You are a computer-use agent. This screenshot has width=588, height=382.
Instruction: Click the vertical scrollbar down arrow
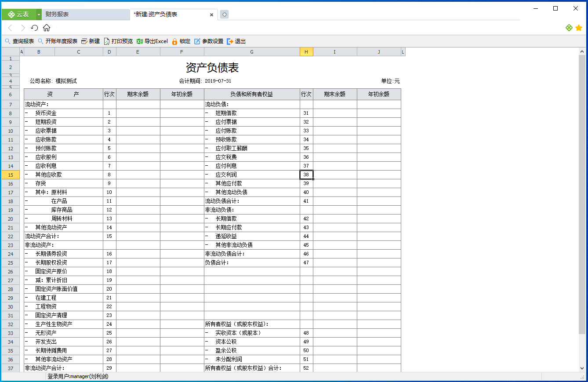[582, 368]
